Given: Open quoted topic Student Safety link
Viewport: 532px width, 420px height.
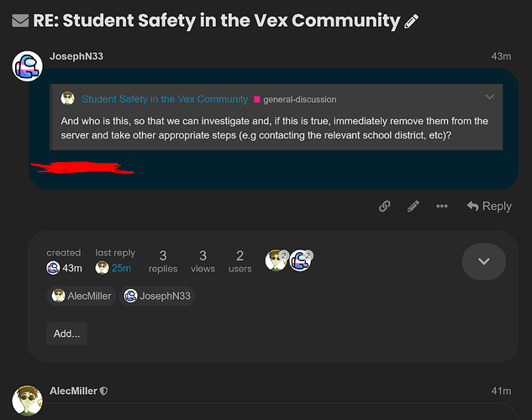Looking at the screenshot, I should coord(165,99).
